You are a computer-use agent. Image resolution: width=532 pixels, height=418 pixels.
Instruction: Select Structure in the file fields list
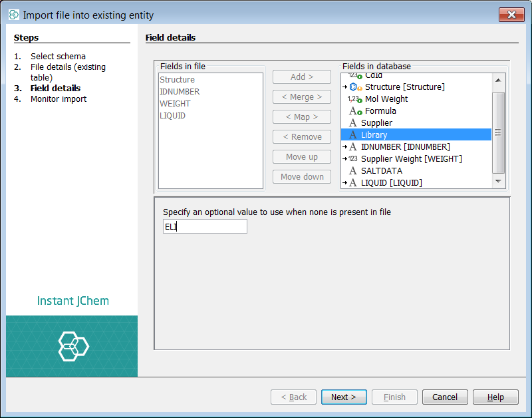click(178, 80)
